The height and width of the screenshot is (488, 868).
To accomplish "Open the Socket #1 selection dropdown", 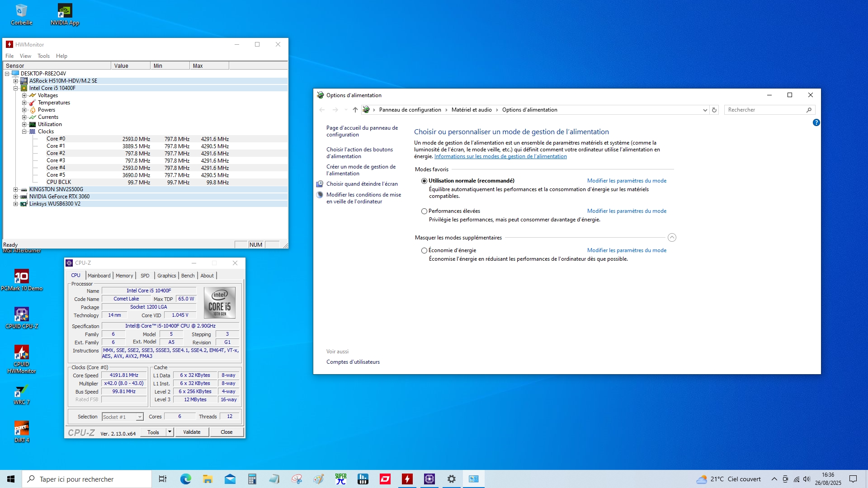I will coord(140,417).
